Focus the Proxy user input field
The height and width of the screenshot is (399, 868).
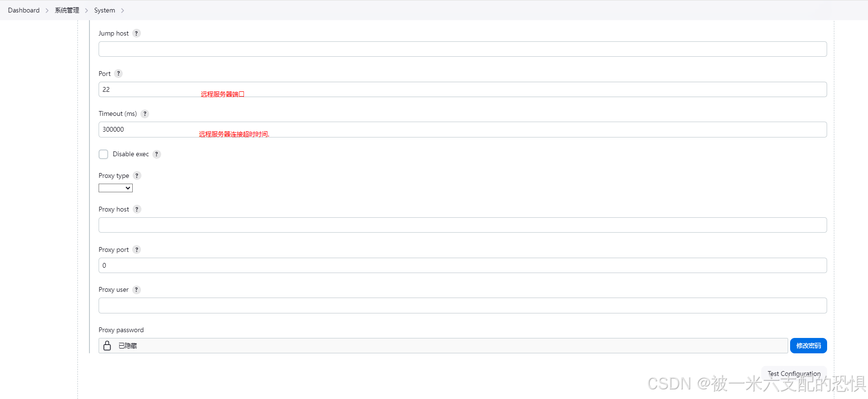click(463, 305)
